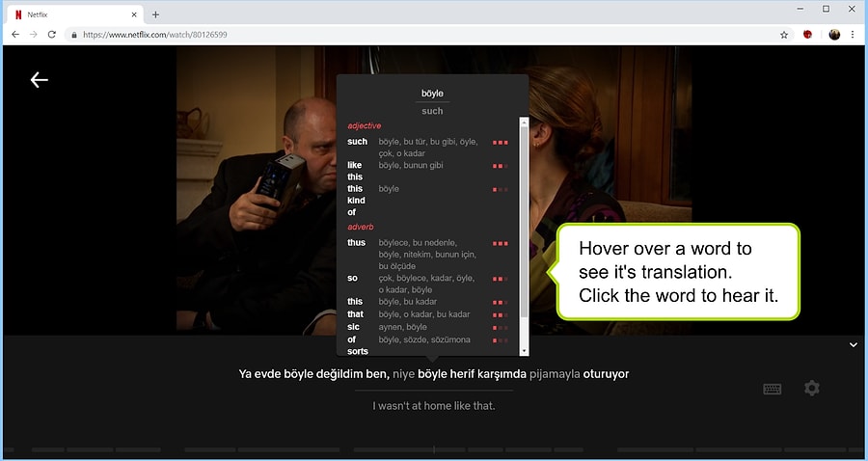Go back using the browser back button

[15, 35]
